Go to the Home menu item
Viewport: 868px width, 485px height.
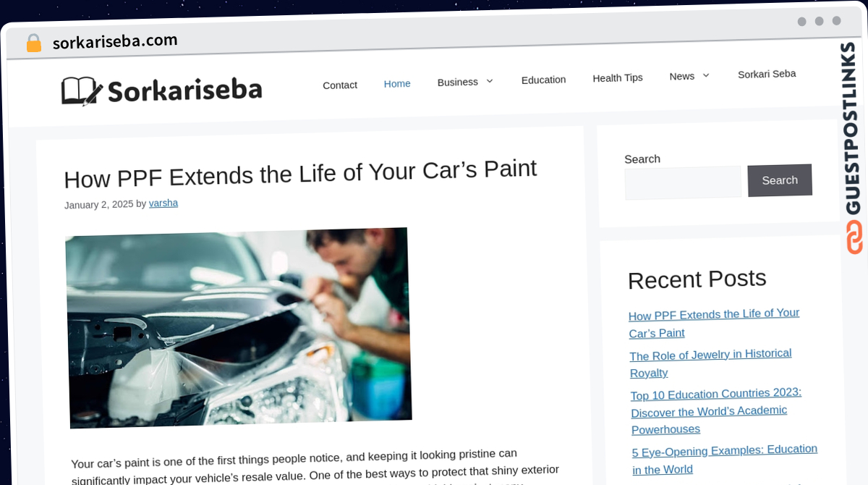click(x=397, y=83)
